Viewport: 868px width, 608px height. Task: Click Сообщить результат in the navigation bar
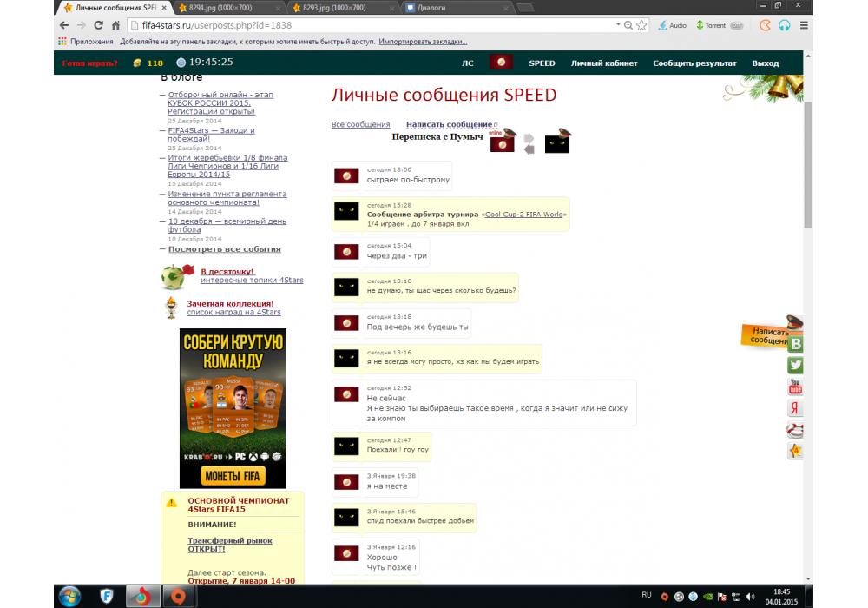[694, 63]
